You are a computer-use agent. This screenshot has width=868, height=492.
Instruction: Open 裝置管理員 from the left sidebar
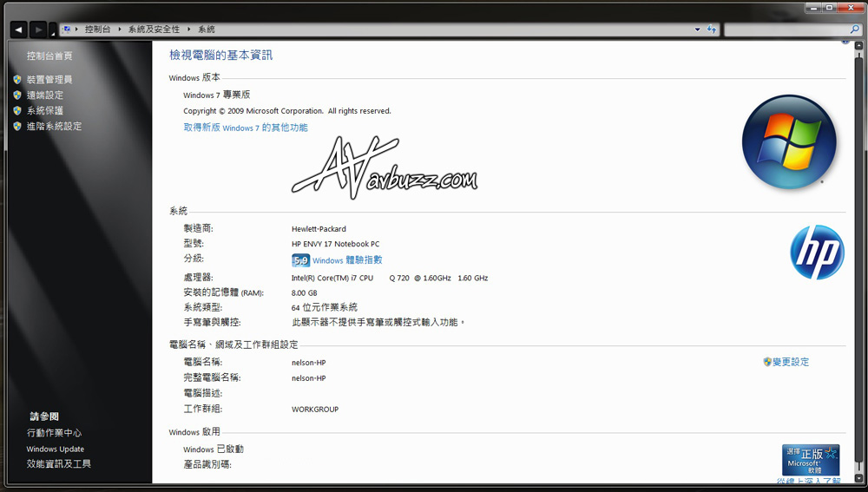click(x=49, y=80)
